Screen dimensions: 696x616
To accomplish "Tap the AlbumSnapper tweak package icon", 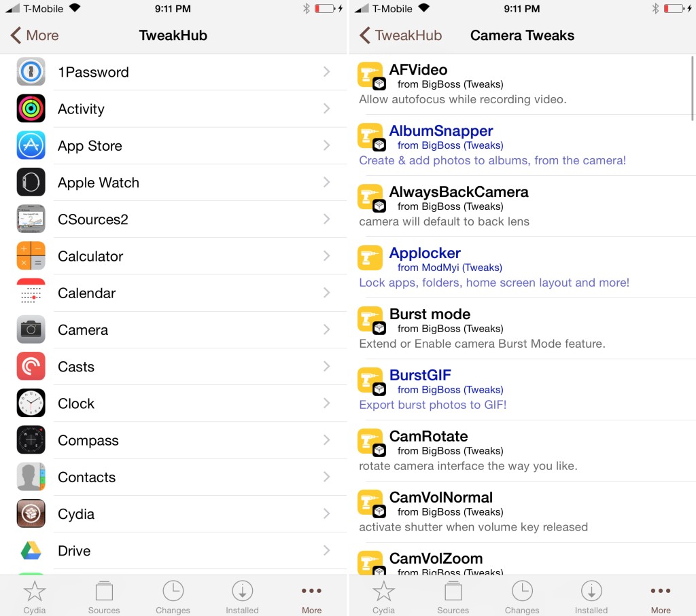I will point(370,136).
